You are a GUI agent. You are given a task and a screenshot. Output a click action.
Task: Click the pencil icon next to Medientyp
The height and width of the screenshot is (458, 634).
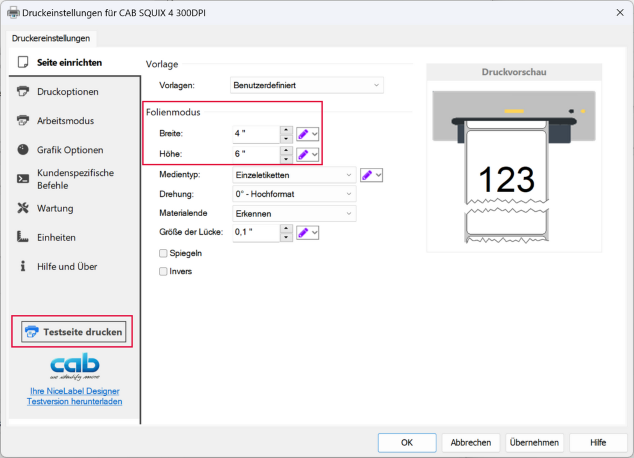click(x=367, y=175)
